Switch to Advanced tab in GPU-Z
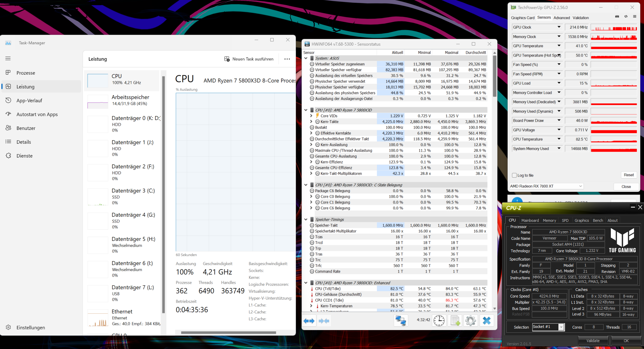 click(x=562, y=18)
